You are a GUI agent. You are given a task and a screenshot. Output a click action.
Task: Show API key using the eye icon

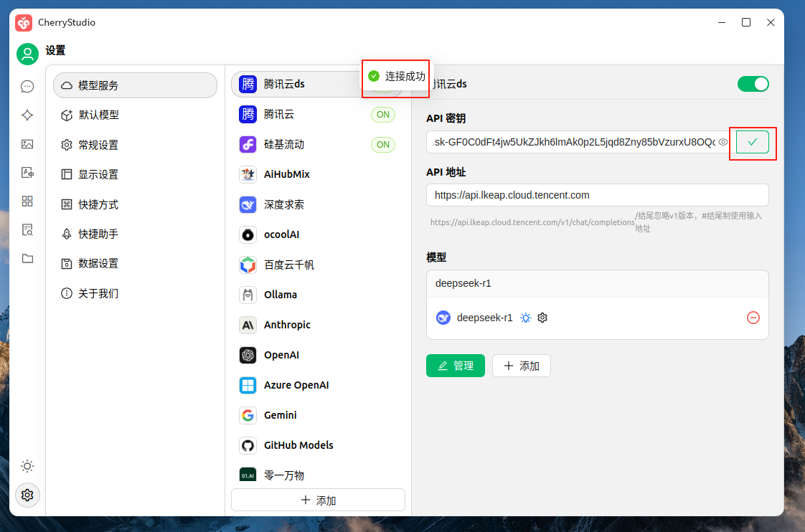pos(723,143)
